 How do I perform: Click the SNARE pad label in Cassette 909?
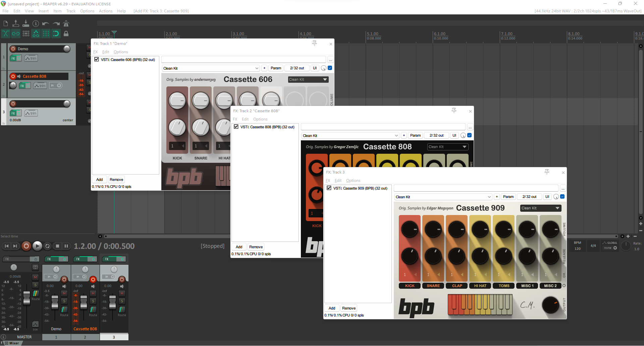pos(433,286)
